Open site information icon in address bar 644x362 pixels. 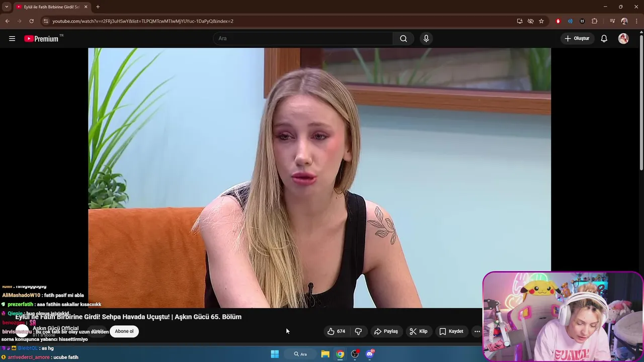pos(46,21)
